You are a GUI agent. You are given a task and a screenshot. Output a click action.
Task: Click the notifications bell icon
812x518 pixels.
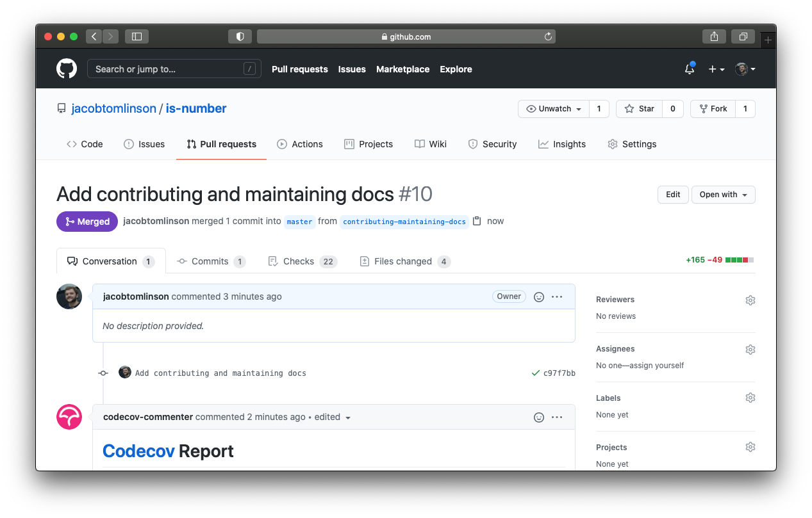point(689,69)
